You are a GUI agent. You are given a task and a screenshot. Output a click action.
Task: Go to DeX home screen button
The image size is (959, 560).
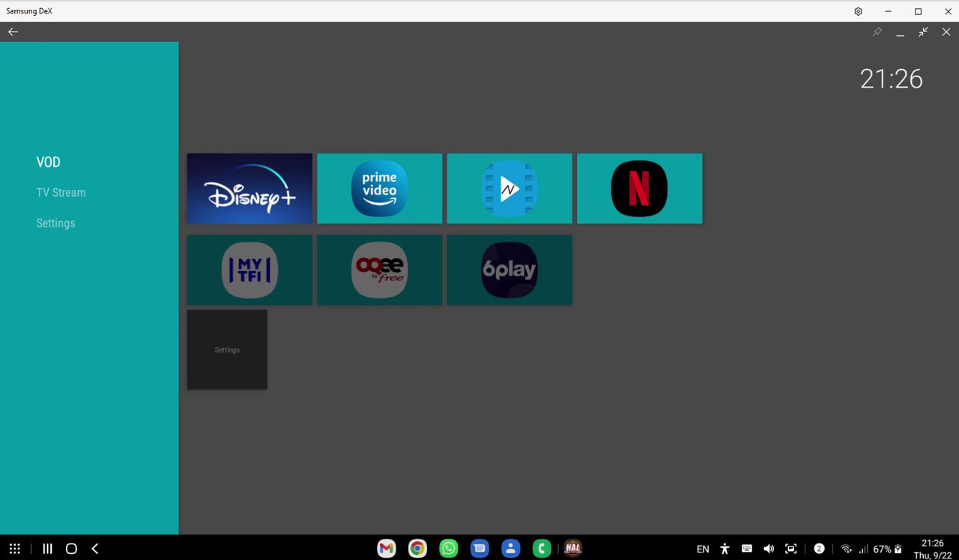(71, 549)
